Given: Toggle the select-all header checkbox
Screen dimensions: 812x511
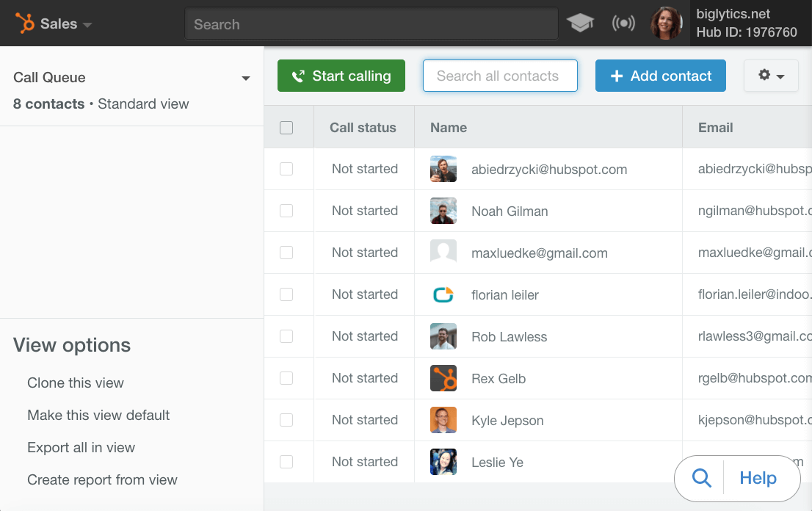Looking at the screenshot, I should click(286, 128).
